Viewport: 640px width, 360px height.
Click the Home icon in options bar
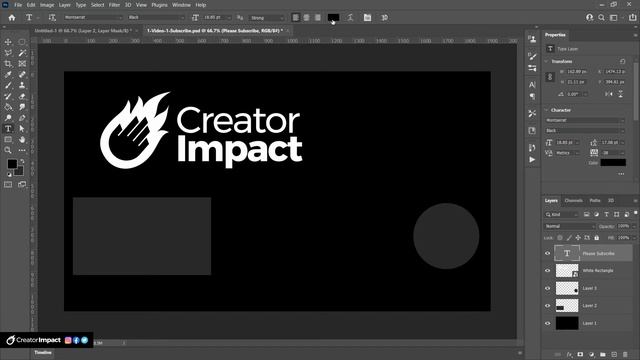coord(12,18)
